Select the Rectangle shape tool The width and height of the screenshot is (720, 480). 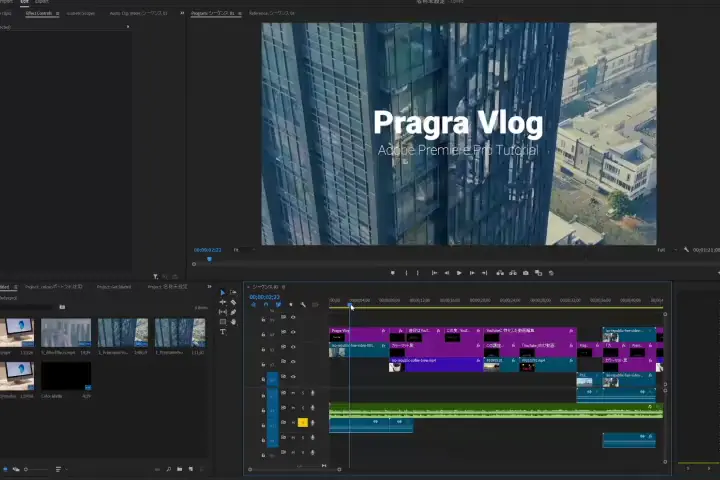pyautogui.click(x=223, y=322)
